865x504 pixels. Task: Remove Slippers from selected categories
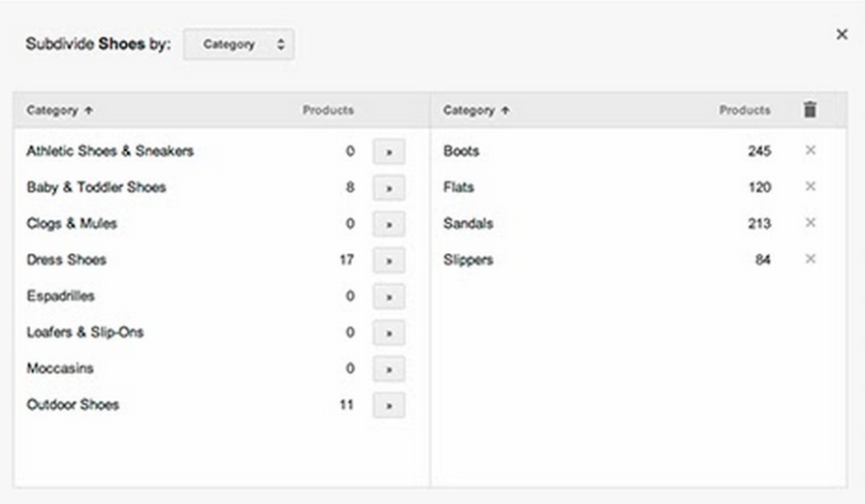click(811, 259)
